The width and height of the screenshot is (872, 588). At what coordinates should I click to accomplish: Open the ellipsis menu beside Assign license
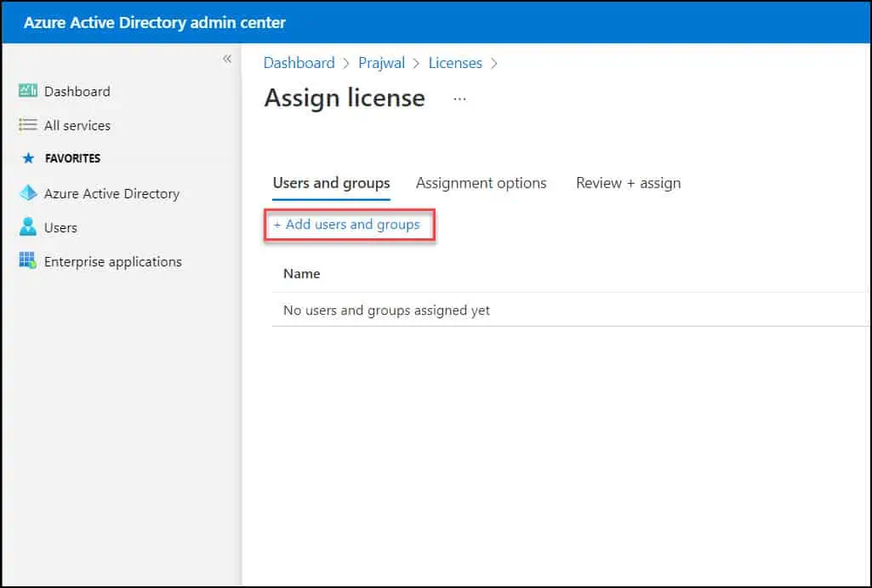pyautogui.click(x=459, y=99)
